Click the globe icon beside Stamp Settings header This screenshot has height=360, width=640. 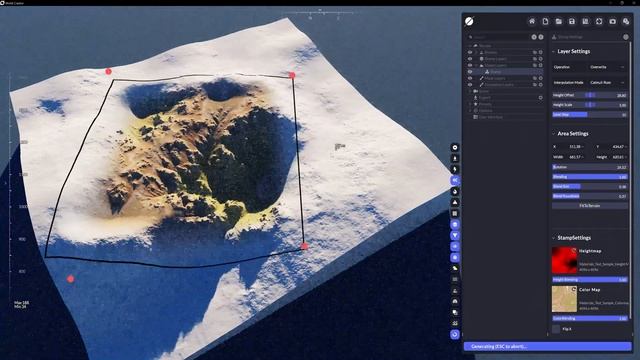point(626,37)
